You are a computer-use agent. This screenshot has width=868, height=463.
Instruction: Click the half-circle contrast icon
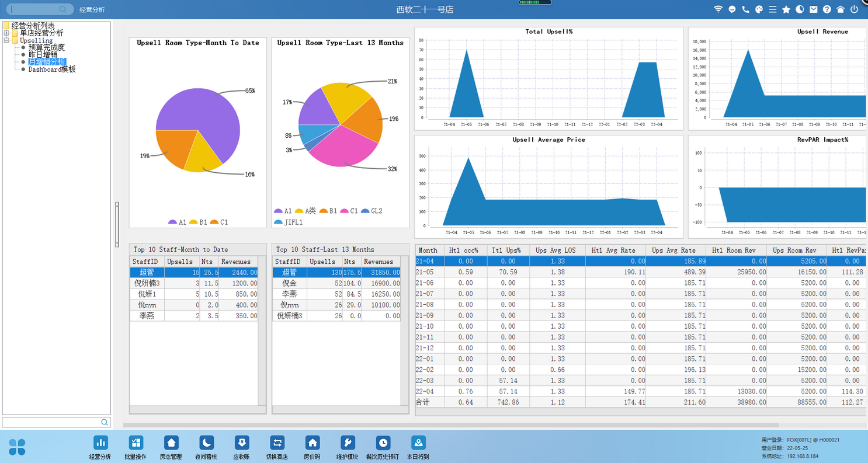coord(800,9)
